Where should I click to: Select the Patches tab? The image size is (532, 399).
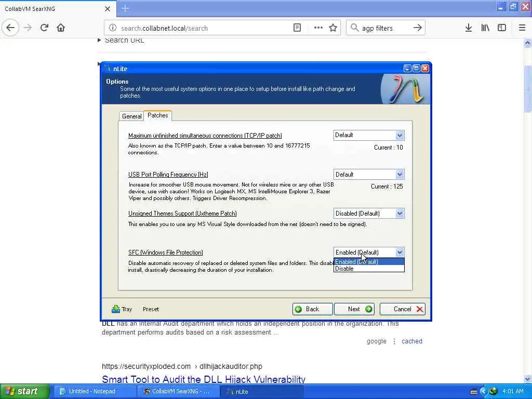click(x=158, y=115)
